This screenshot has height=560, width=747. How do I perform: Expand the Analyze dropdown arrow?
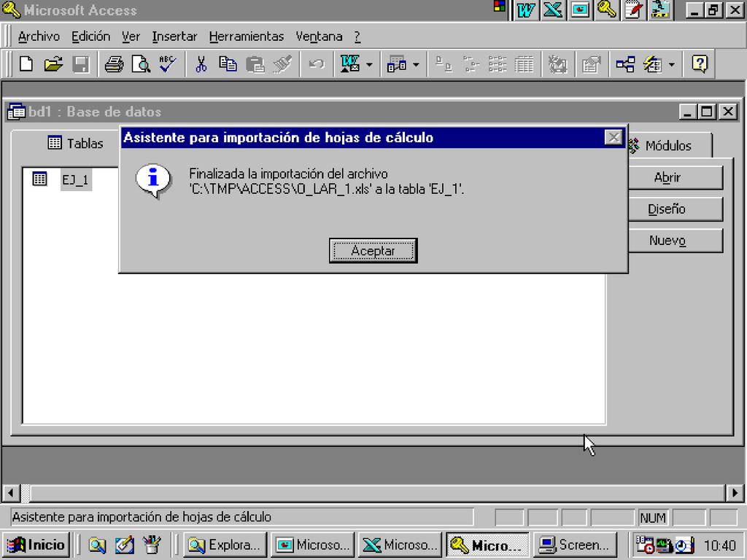click(416, 64)
